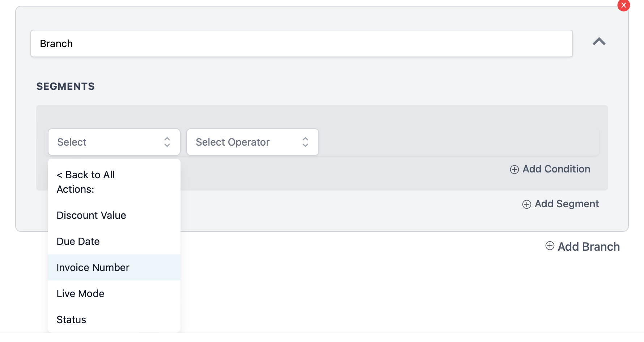Focus the Branch name input field

coord(301,43)
